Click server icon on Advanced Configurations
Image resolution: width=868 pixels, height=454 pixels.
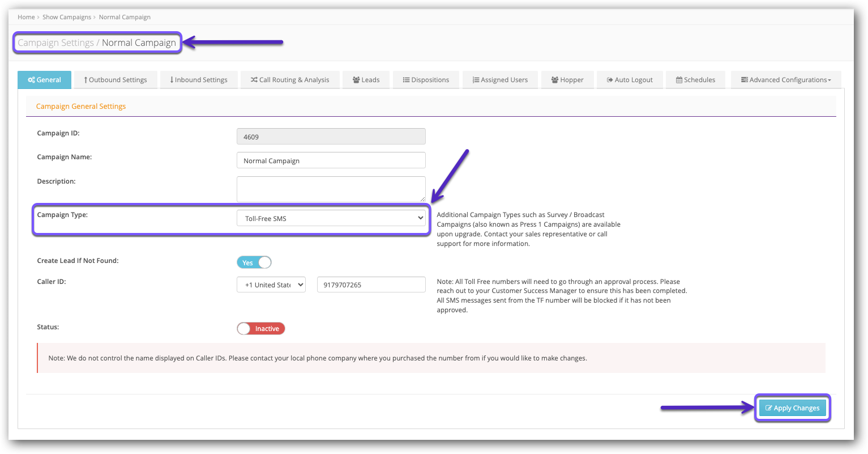pyautogui.click(x=745, y=80)
